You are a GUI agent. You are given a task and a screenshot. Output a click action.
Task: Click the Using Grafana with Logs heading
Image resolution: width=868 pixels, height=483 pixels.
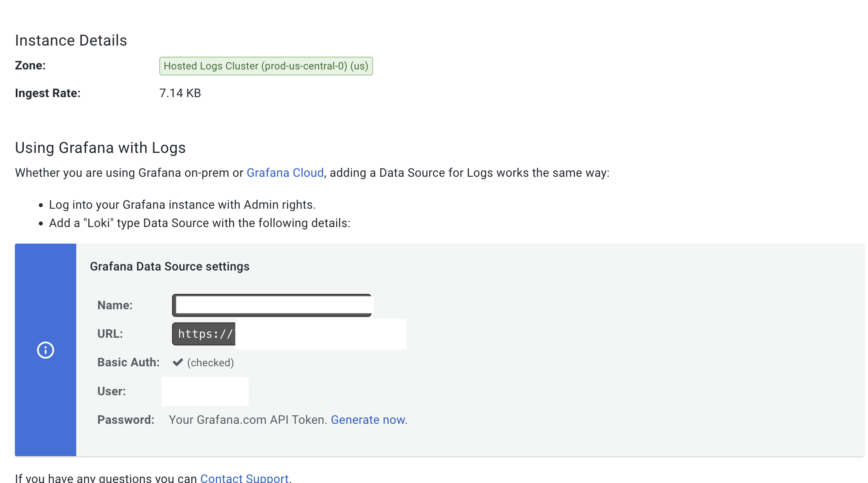click(x=101, y=148)
